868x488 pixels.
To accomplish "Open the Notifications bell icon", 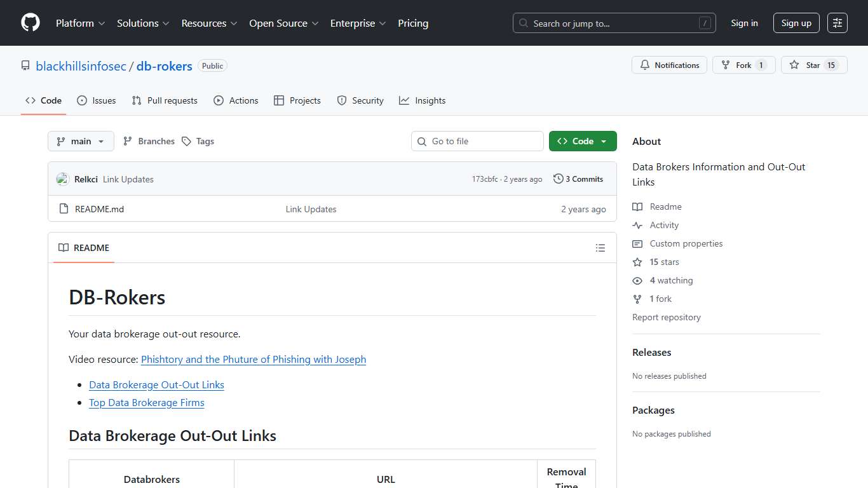I will (x=644, y=65).
